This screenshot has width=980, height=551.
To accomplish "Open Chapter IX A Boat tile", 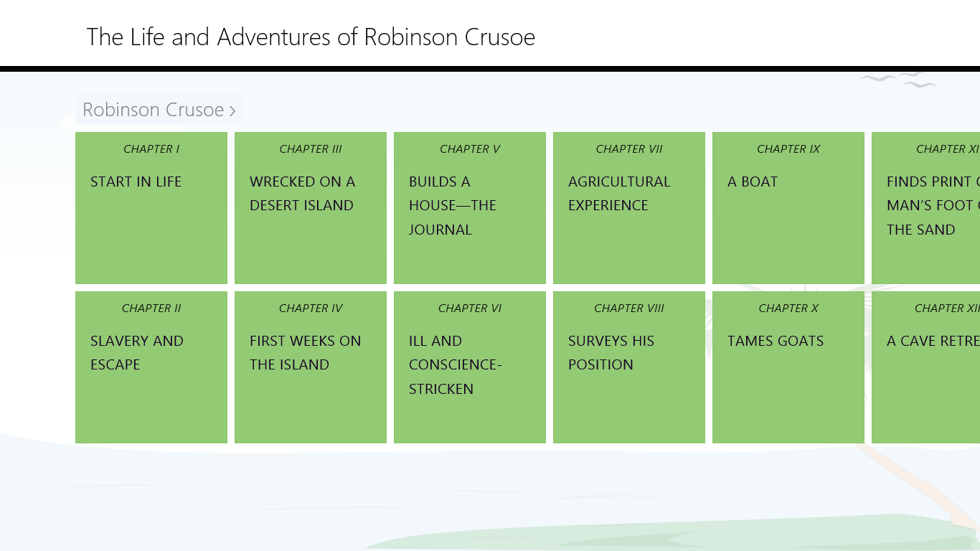I will [788, 208].
